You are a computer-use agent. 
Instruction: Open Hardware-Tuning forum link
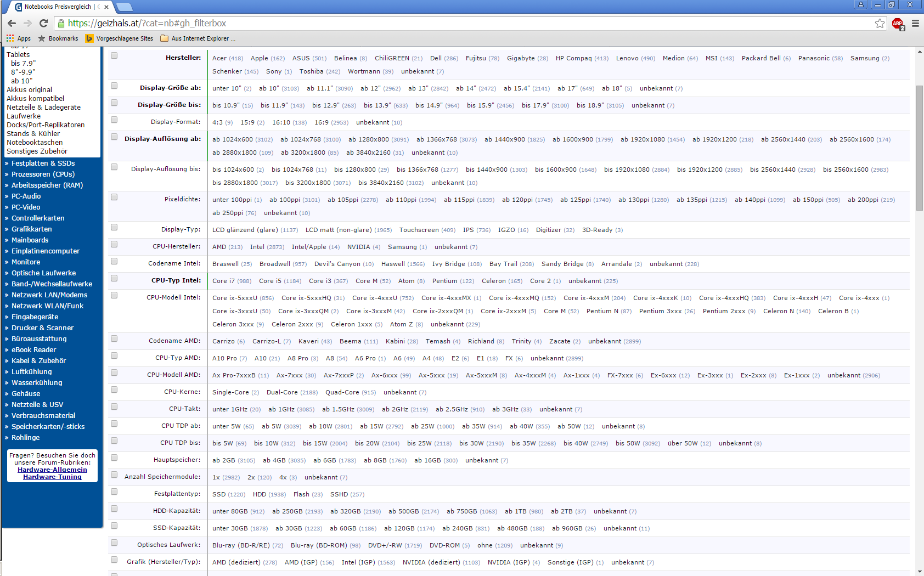tap(52, 477)
